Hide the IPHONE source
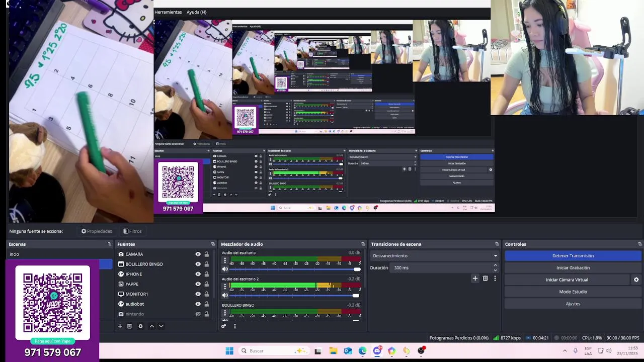Viewport: 644px width, 362px height. pyautogui.click(x=198, y=274)
